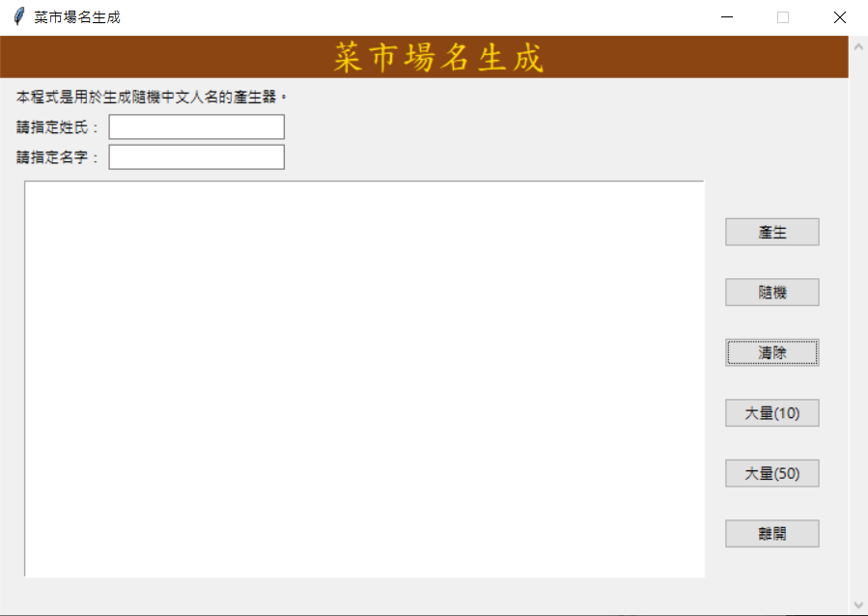Click 大量(10) to generate ten names
This screenshot has height=616, width=868.
pos(771,412)
